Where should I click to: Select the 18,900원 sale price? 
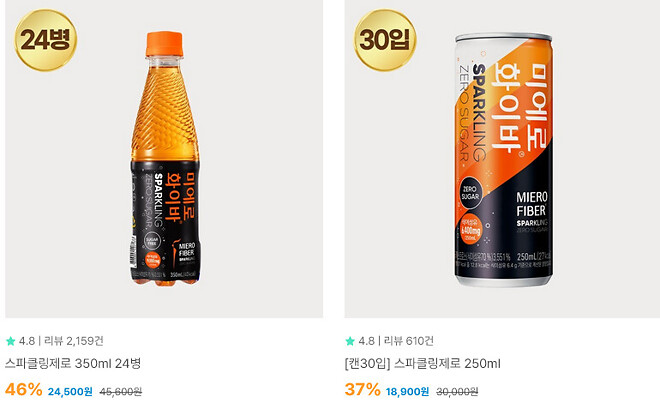407,392
